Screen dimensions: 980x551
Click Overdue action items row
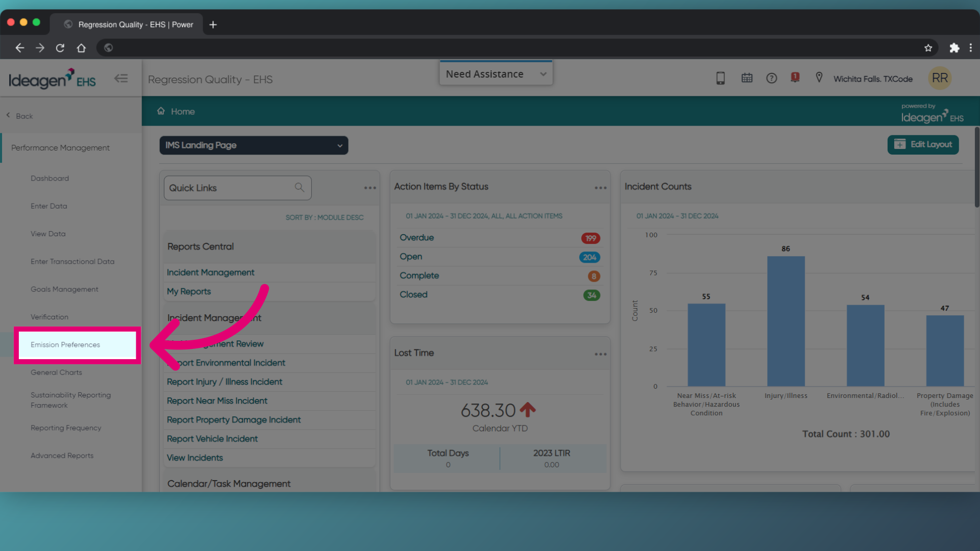coord(500,238)
